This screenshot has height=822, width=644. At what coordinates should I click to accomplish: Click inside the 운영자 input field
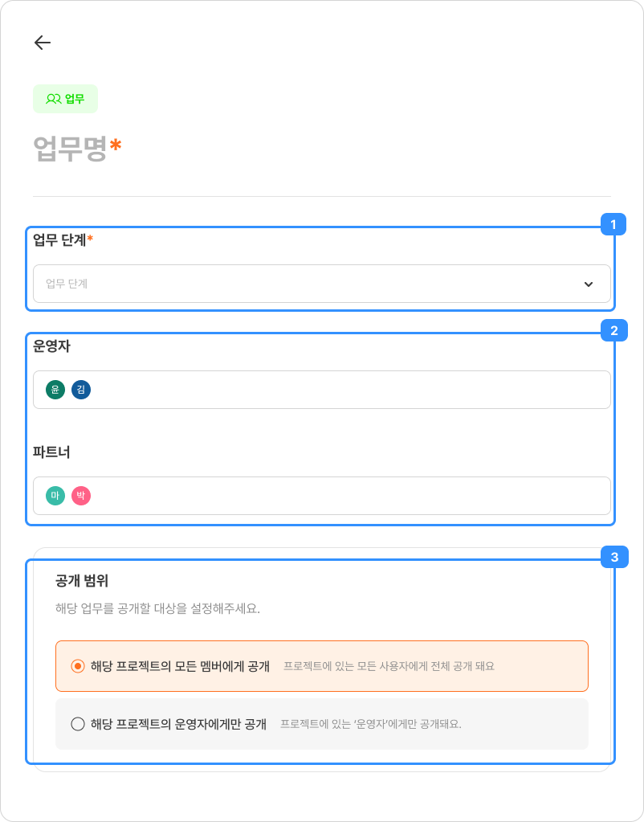coord(345,390)
